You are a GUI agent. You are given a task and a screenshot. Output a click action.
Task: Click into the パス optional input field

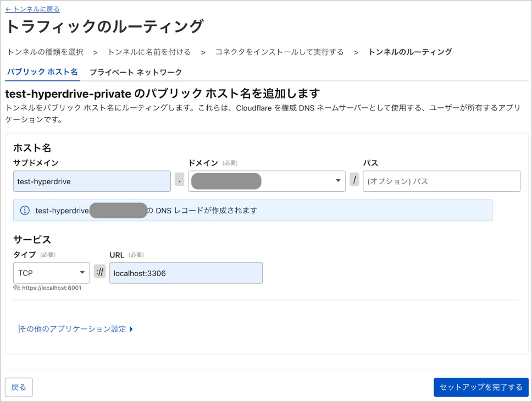point(441,181)
